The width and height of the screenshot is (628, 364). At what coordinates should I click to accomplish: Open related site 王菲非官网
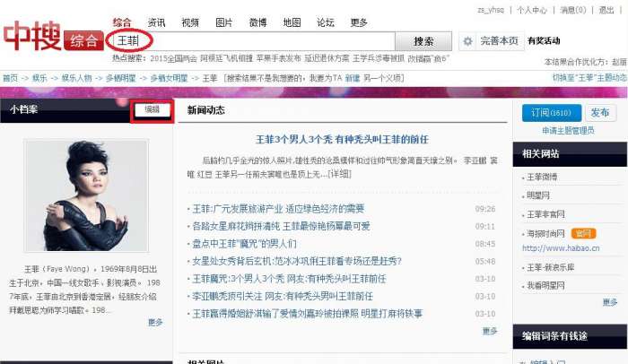(545, 214)
